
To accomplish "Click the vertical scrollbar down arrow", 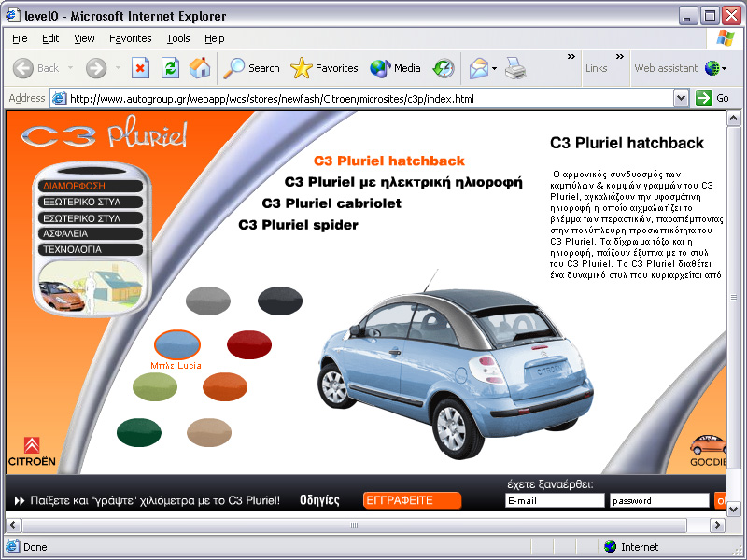I will coord(734,509).
